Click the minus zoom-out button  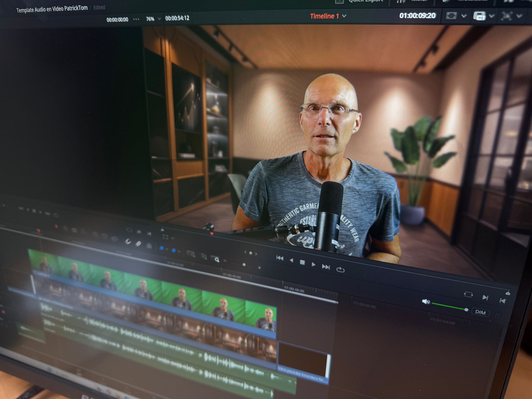pos(225,261)
